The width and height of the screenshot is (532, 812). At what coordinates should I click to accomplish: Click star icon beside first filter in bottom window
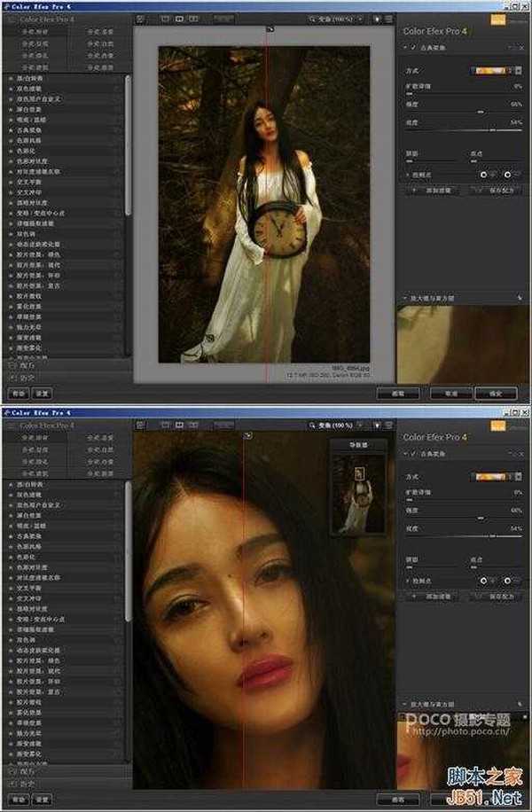[11, 484]
